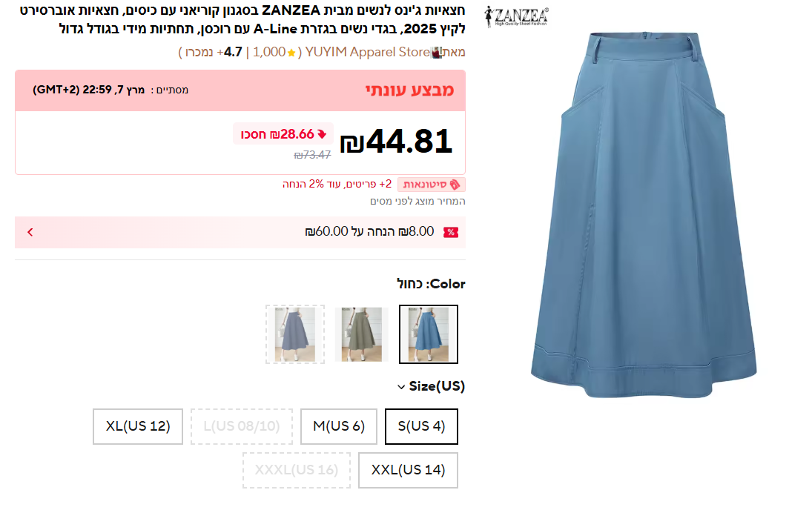Click the 1,000 ratings count
812x510 pixels.
point(268,53)
